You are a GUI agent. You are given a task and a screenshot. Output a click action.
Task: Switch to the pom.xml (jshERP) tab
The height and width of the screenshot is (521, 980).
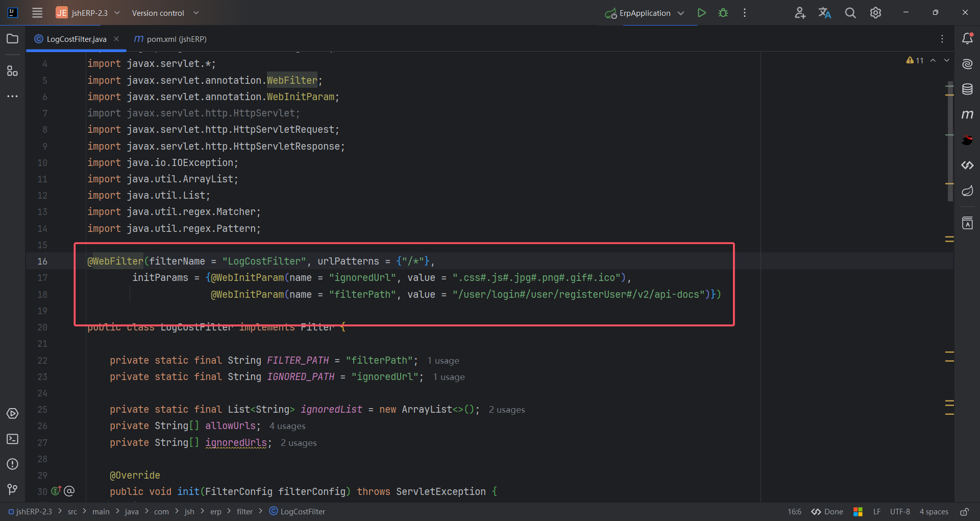170,39
